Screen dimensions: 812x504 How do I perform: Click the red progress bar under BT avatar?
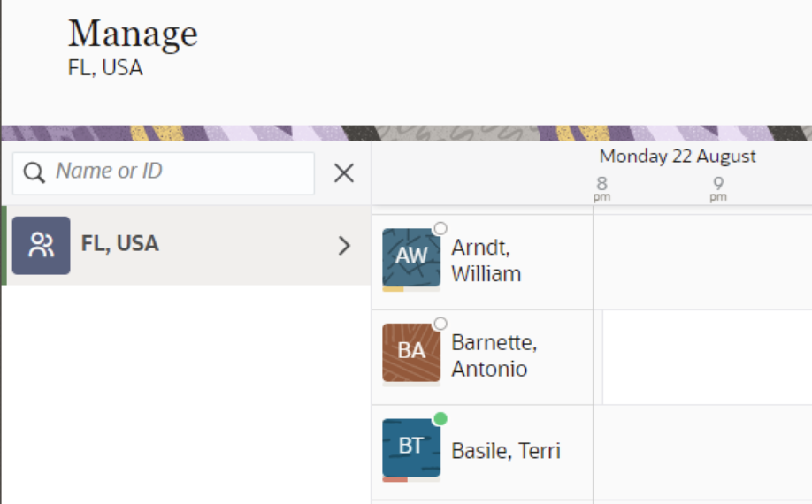click(395, 480)
